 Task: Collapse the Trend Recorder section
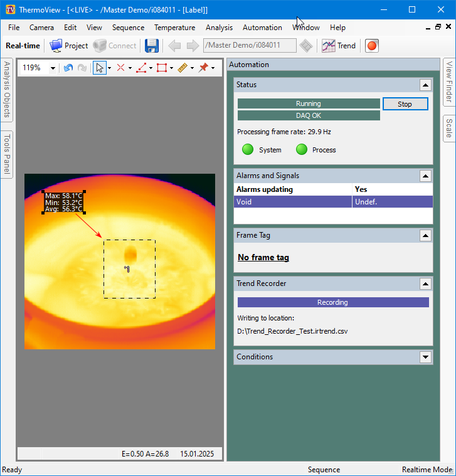[425, 284]
